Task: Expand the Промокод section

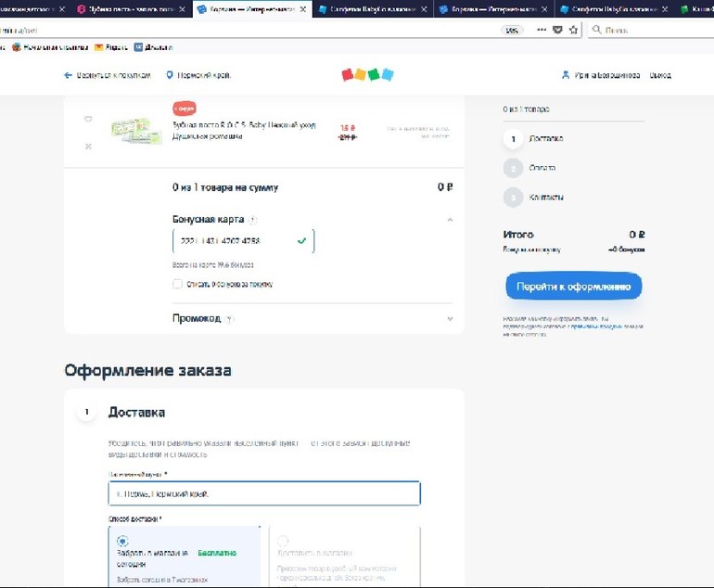Action: coord(450,319)
